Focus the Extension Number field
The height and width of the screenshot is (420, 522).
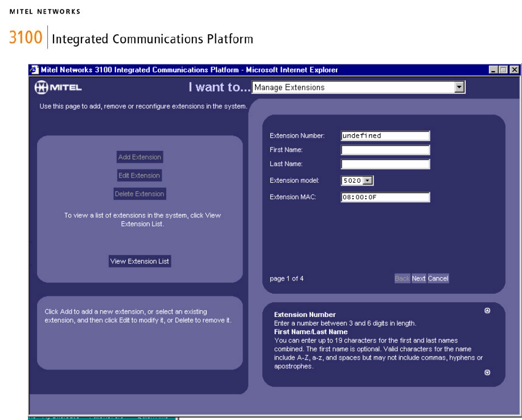(385, 136)
